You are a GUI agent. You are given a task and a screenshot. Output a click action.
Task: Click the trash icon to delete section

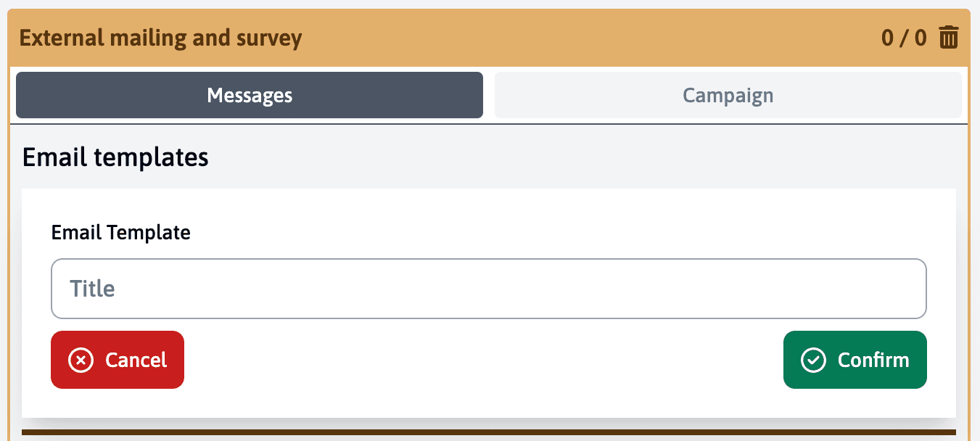[949, 37]
